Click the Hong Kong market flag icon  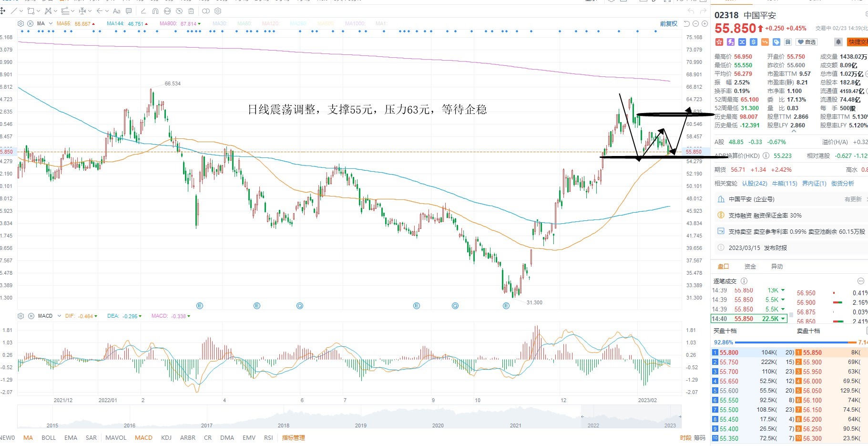pos(719,42)
